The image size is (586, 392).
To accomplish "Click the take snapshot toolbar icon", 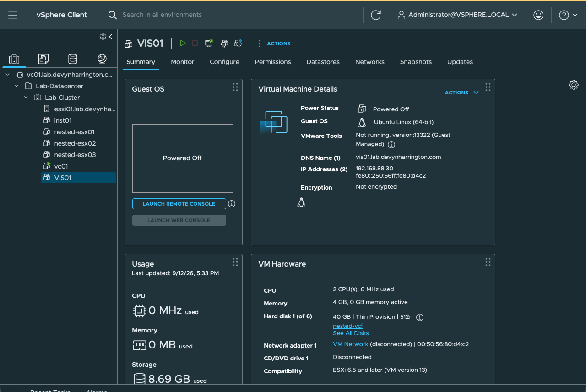I will 238,43.
